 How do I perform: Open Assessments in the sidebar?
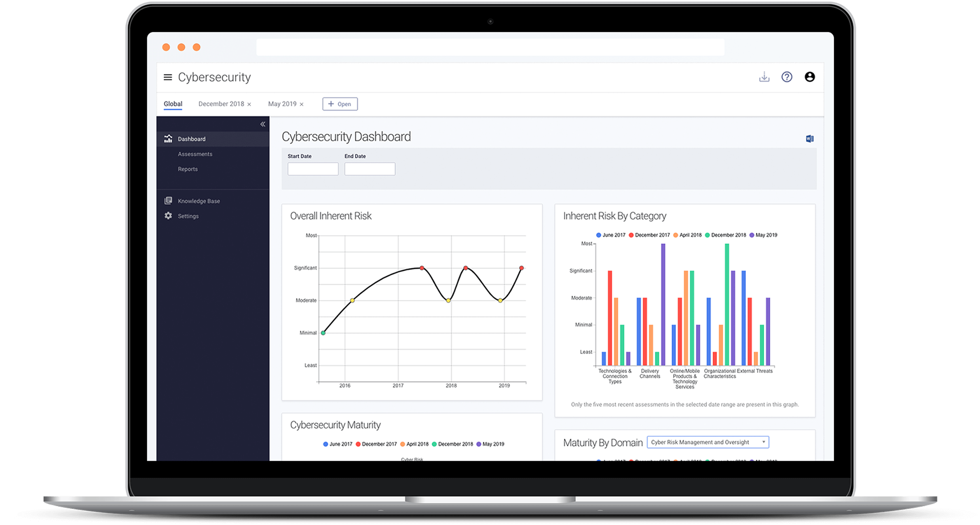195,154
